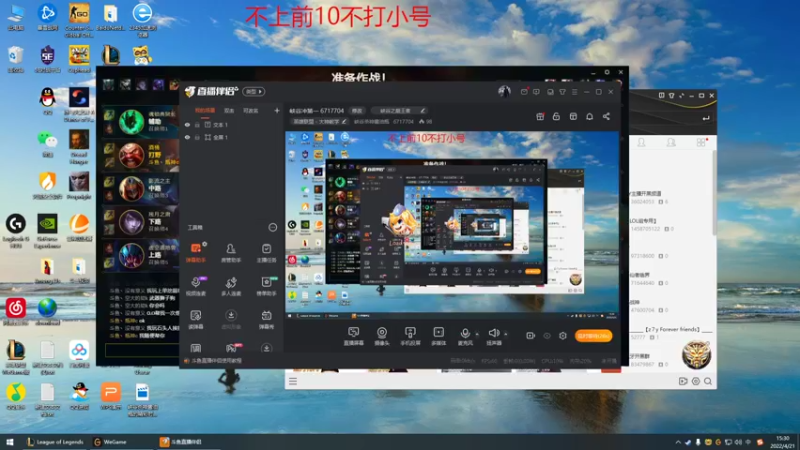Open the 主播任务 tool icon
The image size is (800, 450).
266,252
